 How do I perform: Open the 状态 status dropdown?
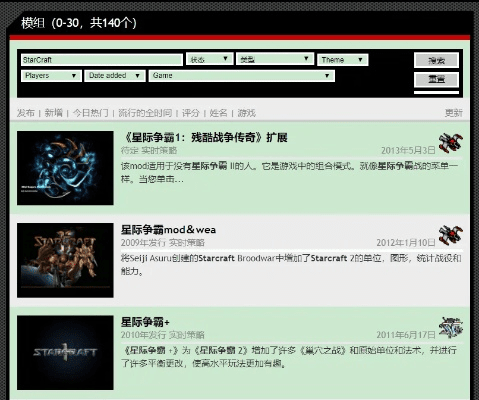click(x=209, y=60)
